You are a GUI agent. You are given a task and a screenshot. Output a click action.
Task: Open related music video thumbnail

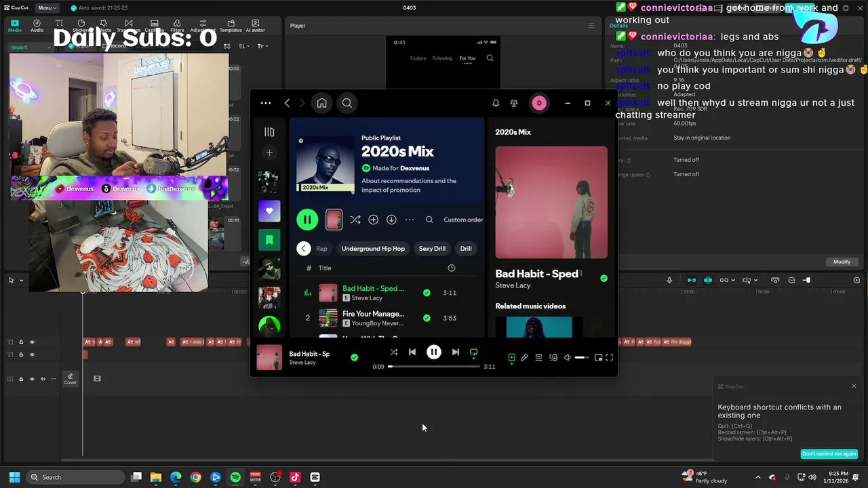click(538, 327)
